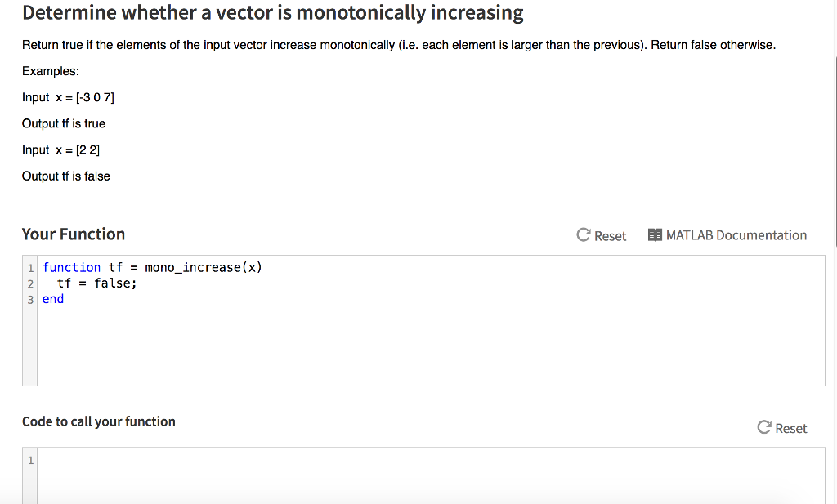This screenshot has height=504, width=837.
Task: Click line number 1 in the call code editor
Action: pos(30,461)
